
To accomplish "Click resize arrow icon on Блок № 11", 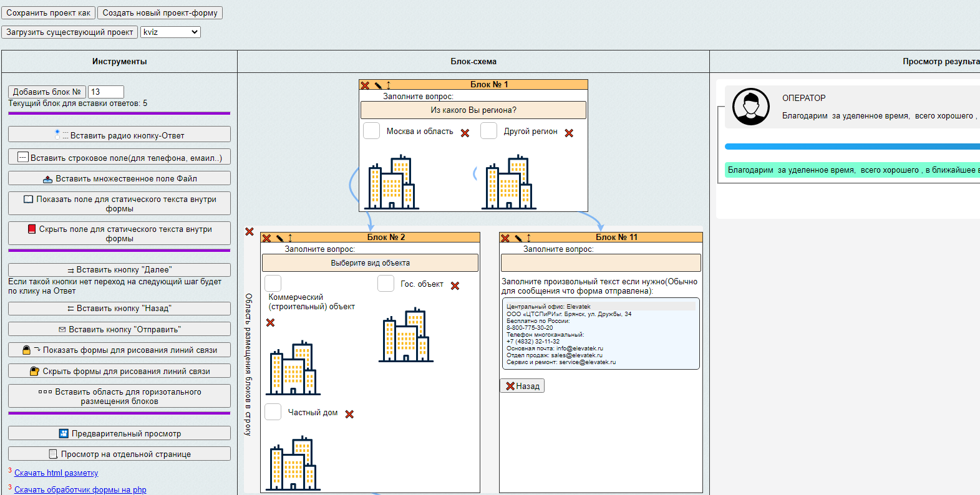I will click(x=528, y=238).
